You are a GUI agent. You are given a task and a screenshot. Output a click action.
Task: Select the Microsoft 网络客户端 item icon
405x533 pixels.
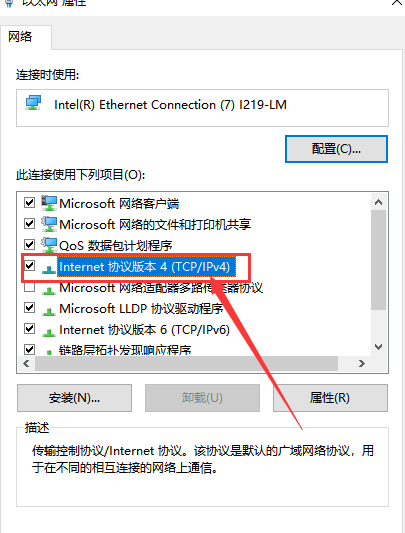coord(49,203)
